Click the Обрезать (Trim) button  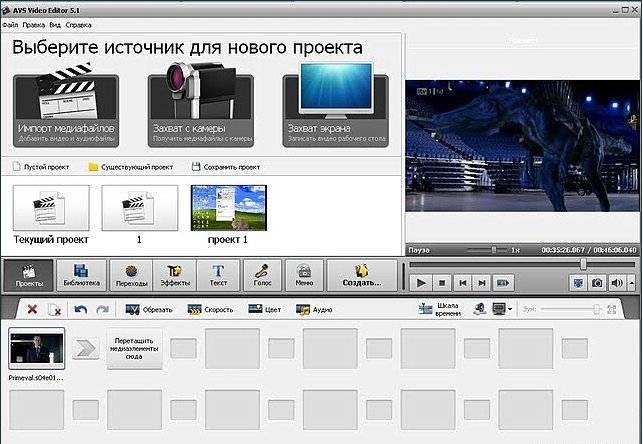point(150,310)
